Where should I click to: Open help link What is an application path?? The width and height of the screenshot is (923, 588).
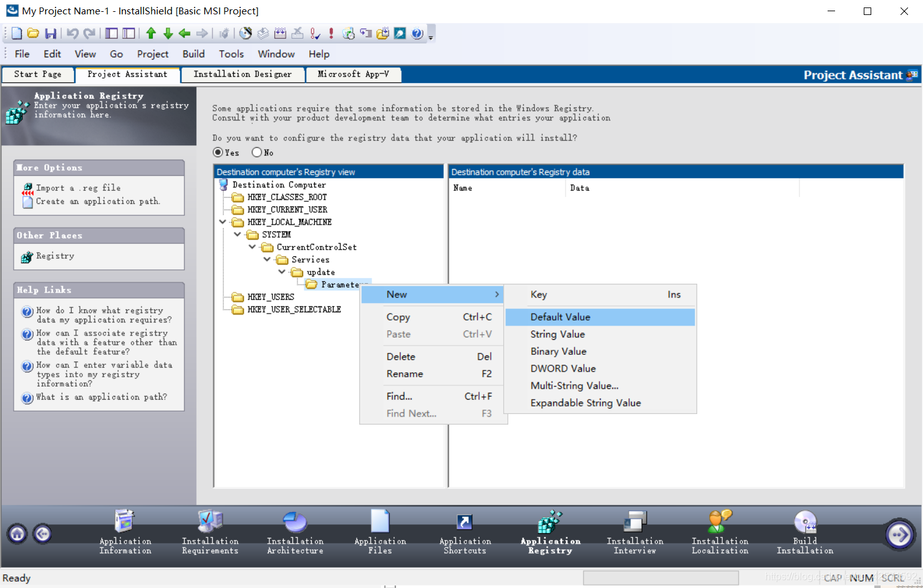point(101,397)
